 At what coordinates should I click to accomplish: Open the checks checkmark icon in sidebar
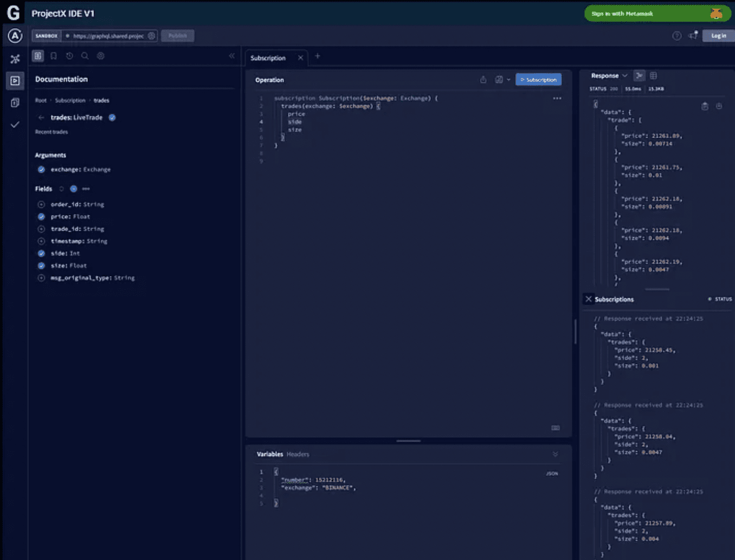point(15,125)
